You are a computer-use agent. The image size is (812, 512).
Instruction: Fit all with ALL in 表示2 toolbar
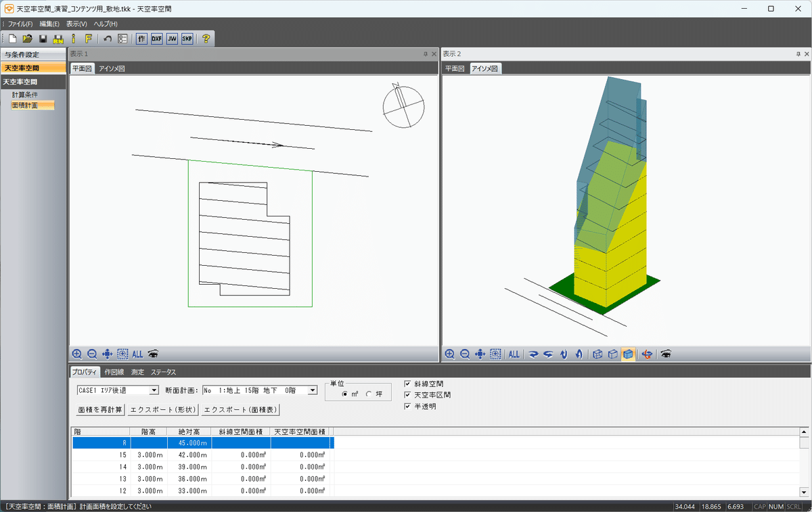[514, 354]
